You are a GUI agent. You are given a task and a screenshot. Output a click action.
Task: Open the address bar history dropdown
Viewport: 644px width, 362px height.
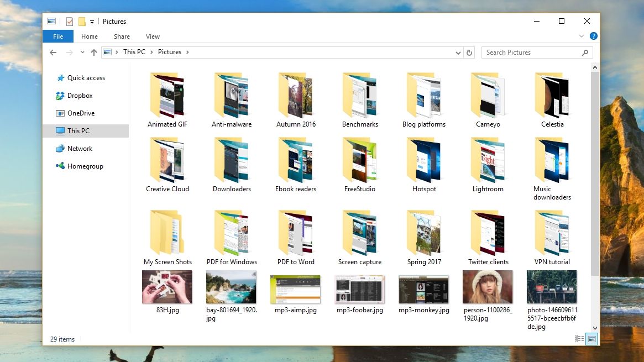(x=458, y=52)
